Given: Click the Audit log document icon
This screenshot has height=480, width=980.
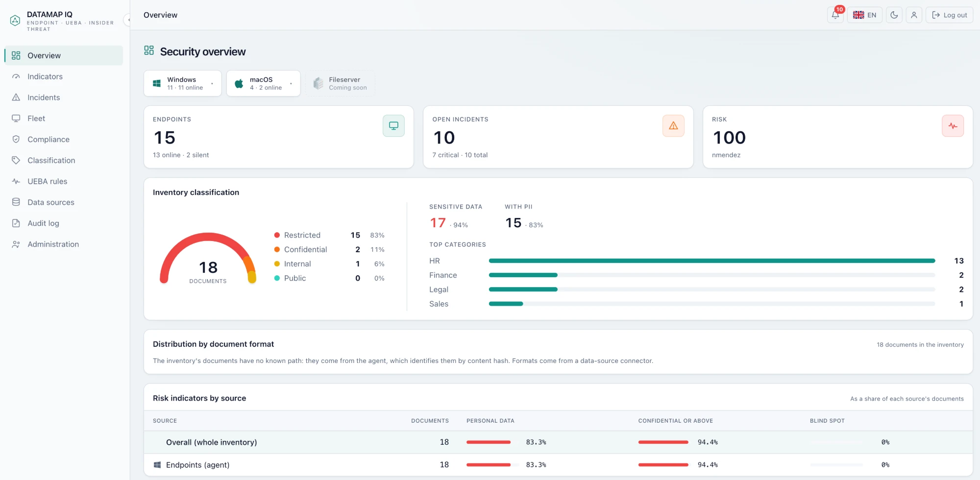Looking at the screenshot, I should pyautogui.click(x=16, y=223).
